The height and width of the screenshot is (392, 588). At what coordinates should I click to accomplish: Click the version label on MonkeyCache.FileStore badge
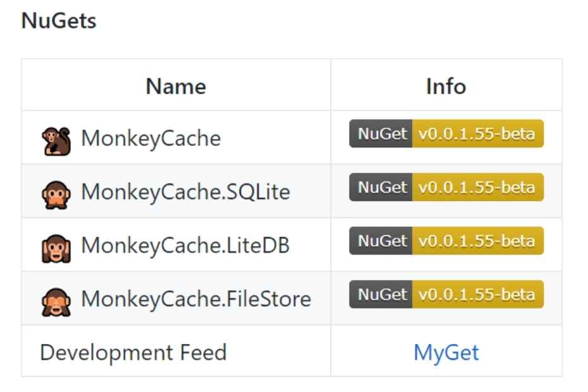[477, 294]
